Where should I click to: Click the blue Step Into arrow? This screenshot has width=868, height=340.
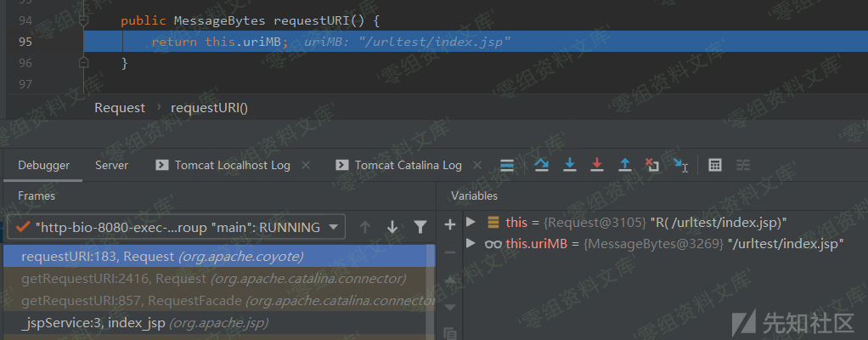569,165
